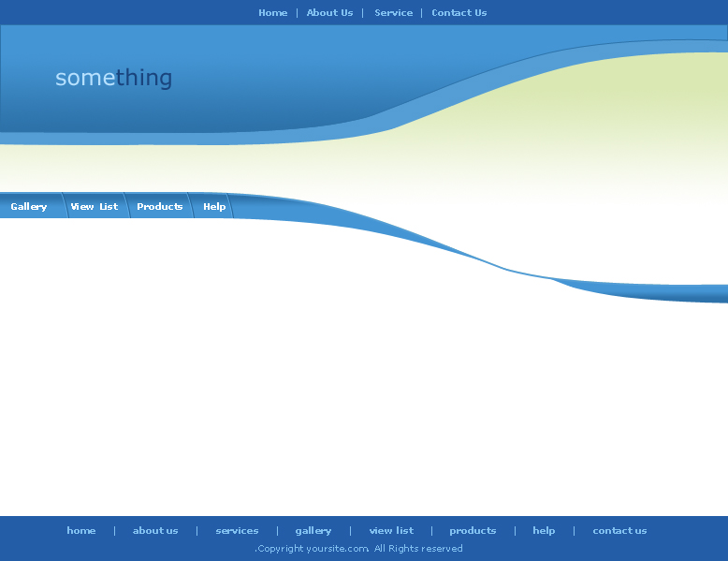Click the 'something' site logo
Image resolution: width=728 pixels, height=561 pixels.
click(113, 78)
